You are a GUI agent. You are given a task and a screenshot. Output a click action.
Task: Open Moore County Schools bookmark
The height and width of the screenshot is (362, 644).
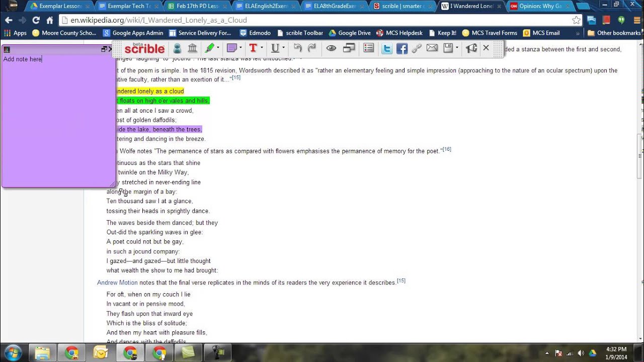[x=64, y=33]
